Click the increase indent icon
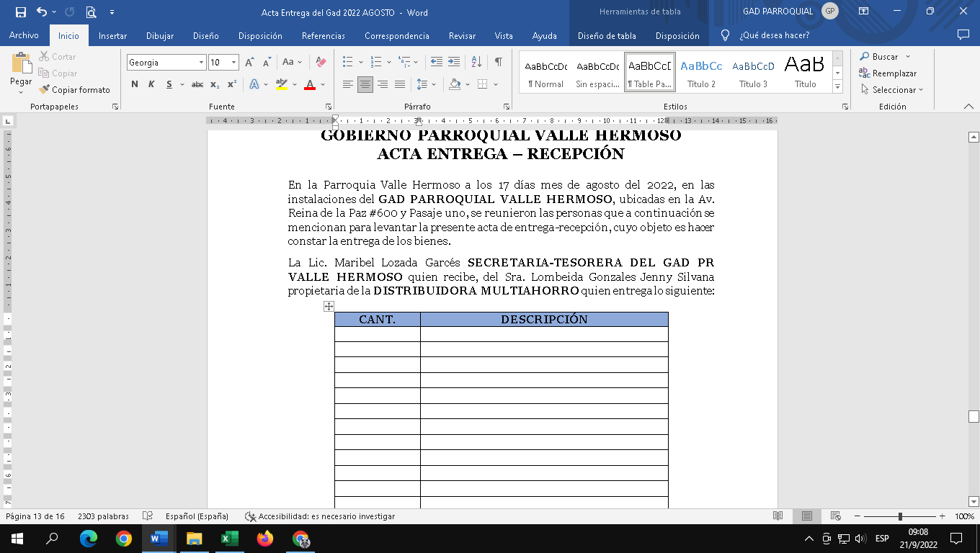 (454, 63)
